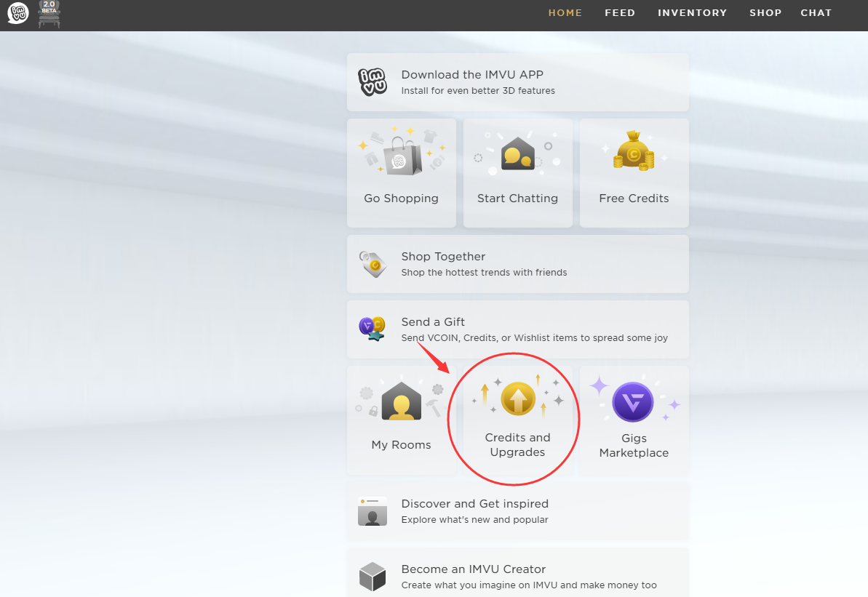868x597 pixels.
Task: Click the chat house icon
Action: (x=517, y=153)
